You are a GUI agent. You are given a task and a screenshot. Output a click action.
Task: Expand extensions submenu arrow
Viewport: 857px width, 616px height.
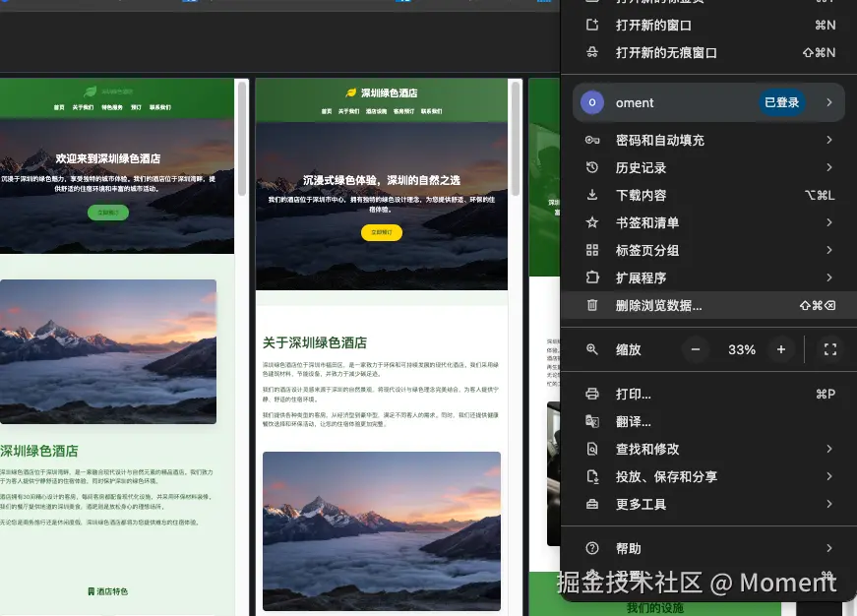tap(829, 277)
